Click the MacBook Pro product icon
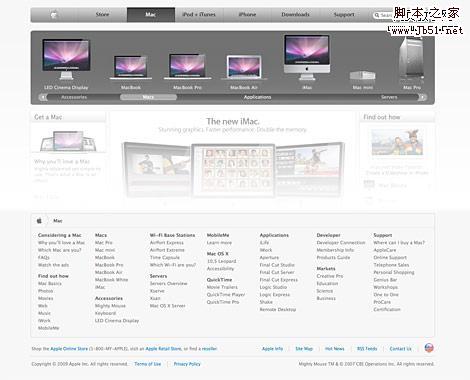 [x=187, y=67]
